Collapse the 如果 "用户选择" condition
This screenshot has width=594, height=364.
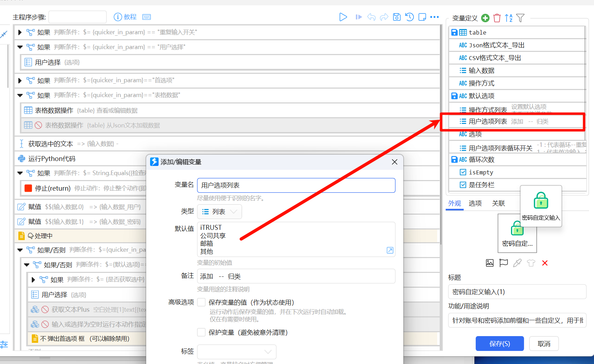(x=20, y=47)
